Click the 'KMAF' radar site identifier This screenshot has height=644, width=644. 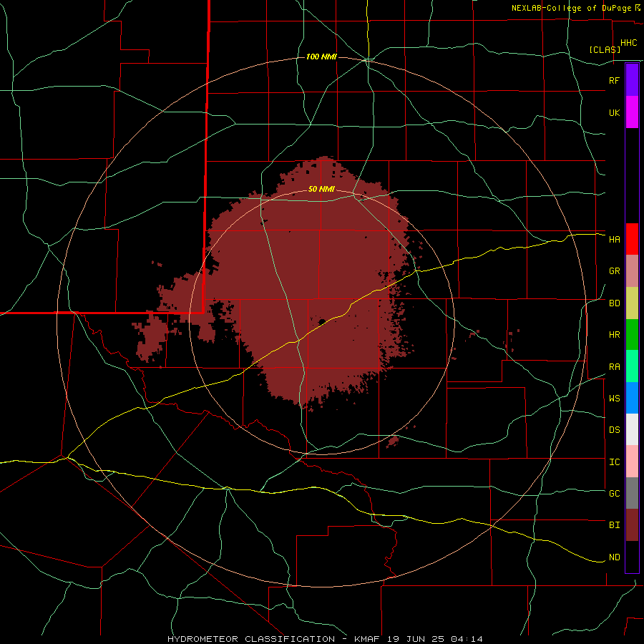coord(367,639)
